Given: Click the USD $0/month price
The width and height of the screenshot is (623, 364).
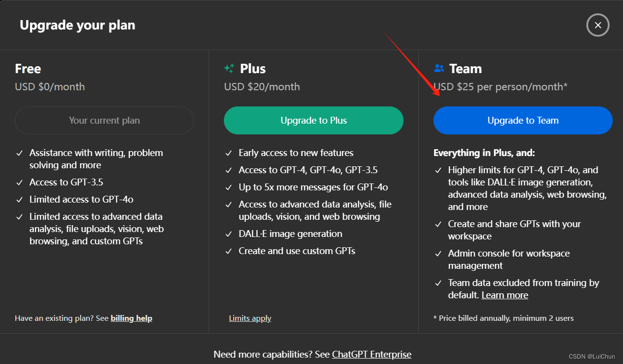Looking at the screenshot, I should 50,87.
